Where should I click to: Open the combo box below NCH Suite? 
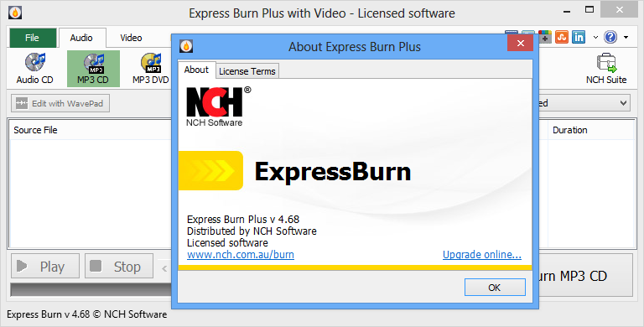pyautogui.click(x=584, y=103)
